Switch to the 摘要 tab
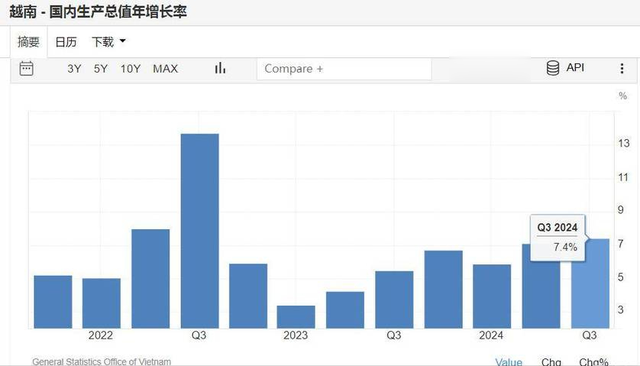 coord(29,42)
